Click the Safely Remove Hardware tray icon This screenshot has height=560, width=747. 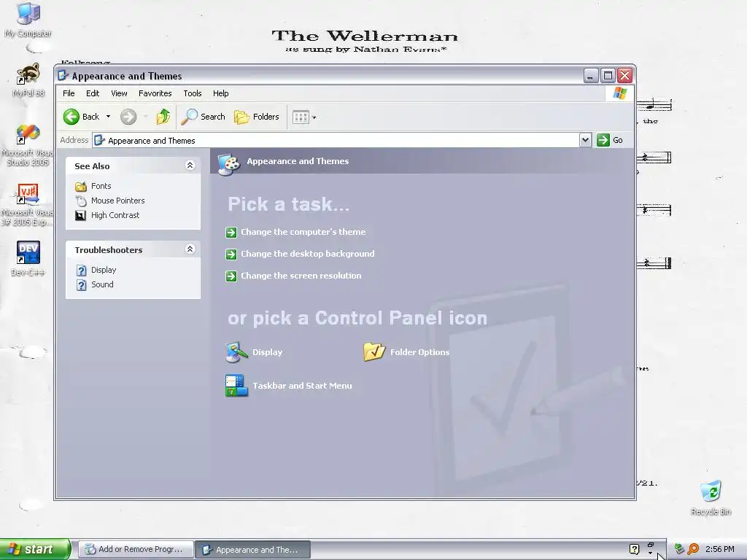click(679, 549)
